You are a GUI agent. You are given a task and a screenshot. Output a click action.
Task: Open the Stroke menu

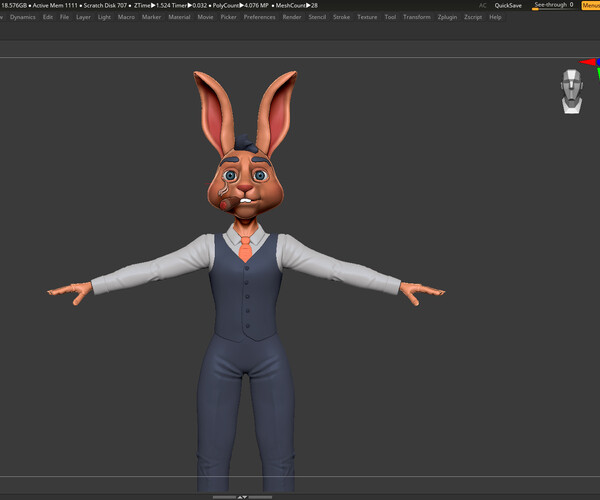[341, 17]
